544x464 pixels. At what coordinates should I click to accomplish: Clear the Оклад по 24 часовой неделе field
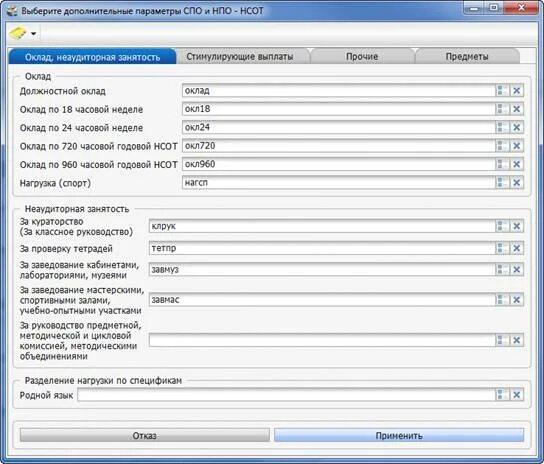click(x=516, y=127)
